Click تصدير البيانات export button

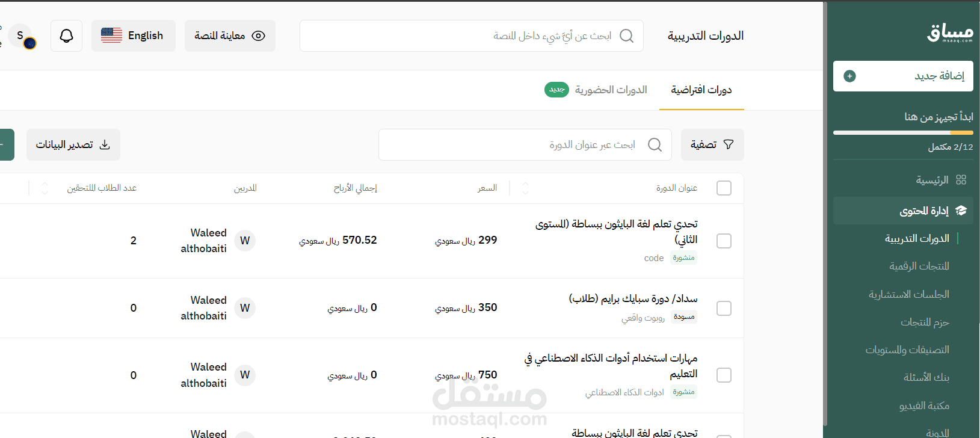coord(73,144)
